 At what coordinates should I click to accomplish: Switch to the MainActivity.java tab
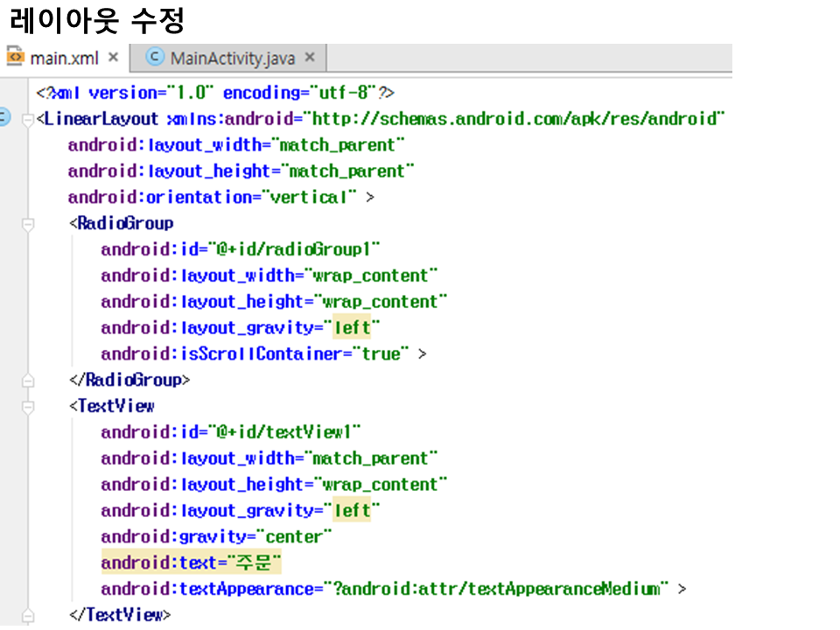click(232, 59)
